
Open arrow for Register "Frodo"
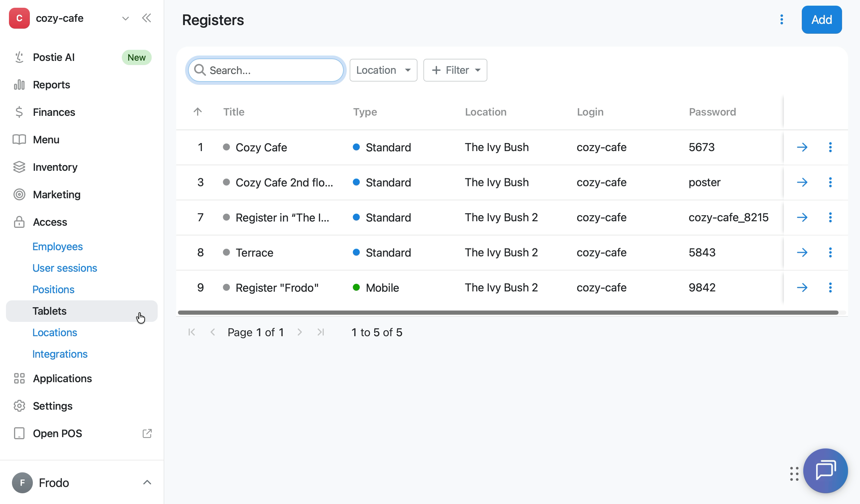coord(802,288)
